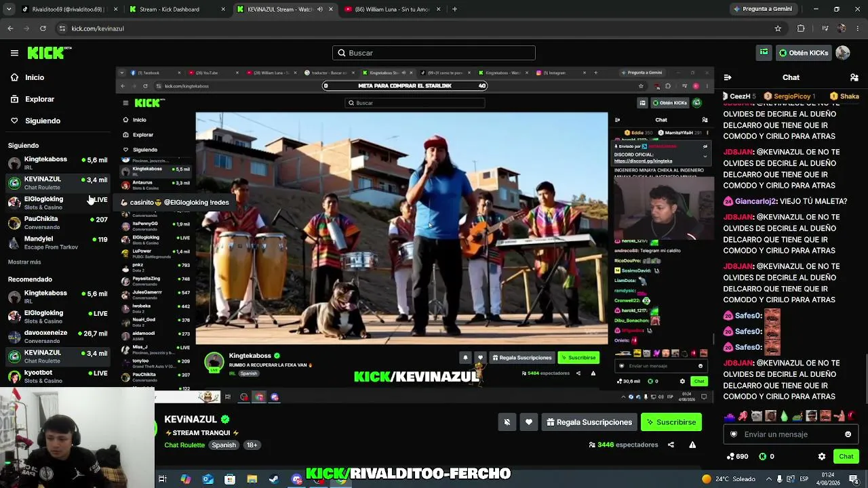The width and height of the screenshot is (868, 488).
Task: Open the tab search dropdown arrow
Action: 9,9
